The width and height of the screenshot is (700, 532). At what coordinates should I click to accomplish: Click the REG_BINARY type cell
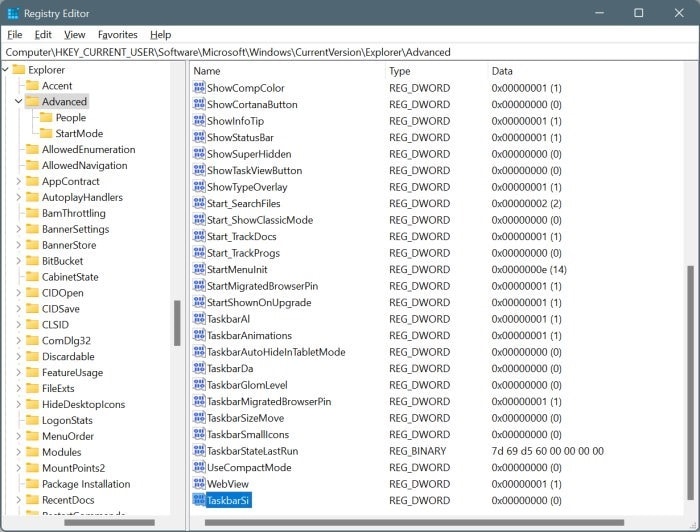(417, 451)
